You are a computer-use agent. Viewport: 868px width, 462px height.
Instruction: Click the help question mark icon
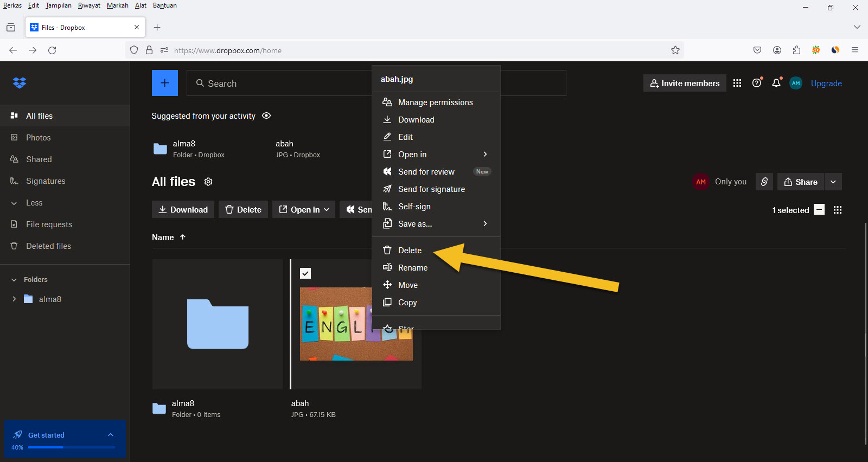[x=757, y=83]
